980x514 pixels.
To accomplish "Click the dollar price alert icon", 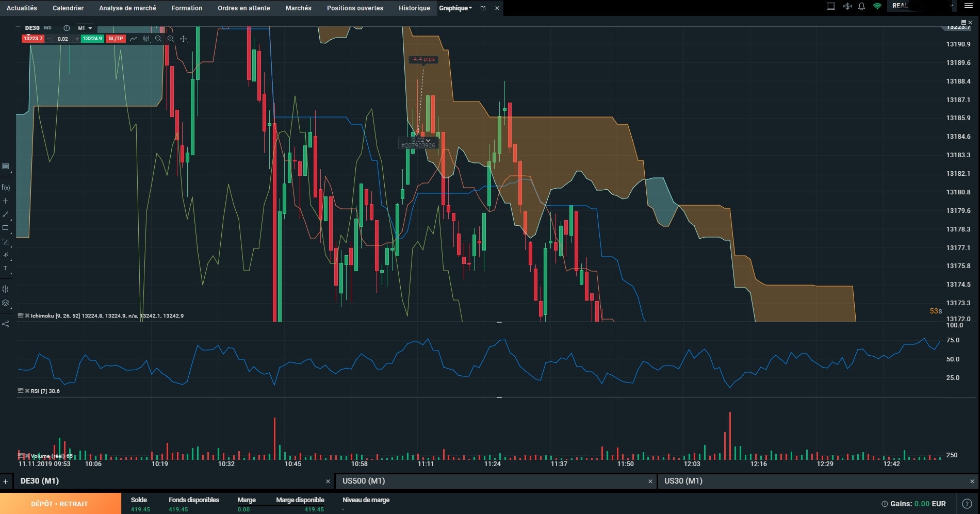I will coord(847,6).
